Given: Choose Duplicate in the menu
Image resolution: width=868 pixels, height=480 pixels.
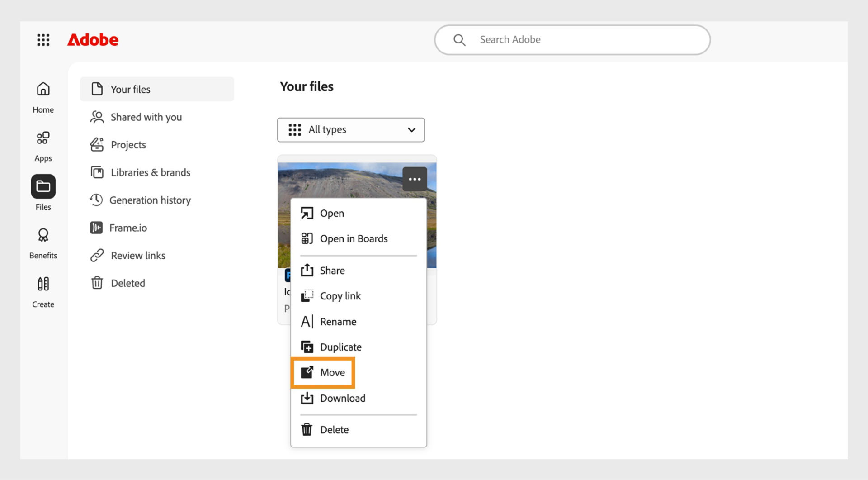Looking at the screenshot, I should (359, 347).
